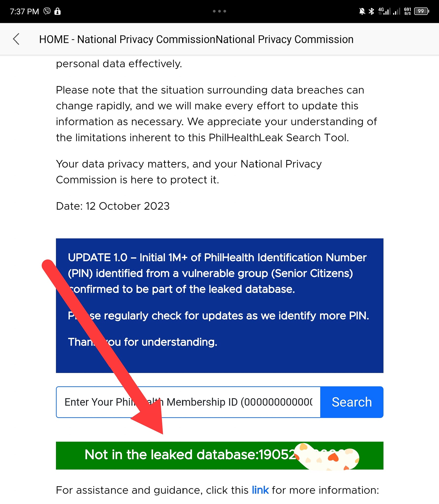The image size is (439, 504).
Task: Click the blue Search button
Action: 352,402
